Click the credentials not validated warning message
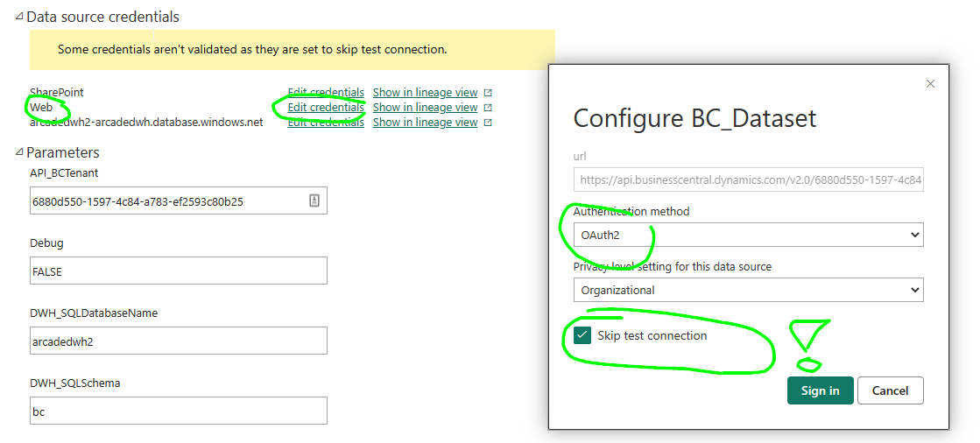This screenshot has height=443, width=980. pyautogui.click(x=252, y=49)
